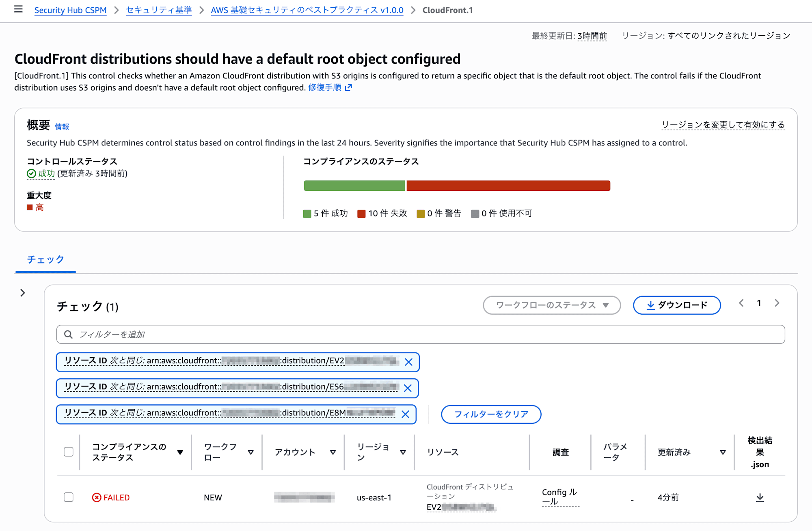Screen dimensions: 812x531
Task: Click リージョンを変更して有効にする link
Action: tap(723, 125)
